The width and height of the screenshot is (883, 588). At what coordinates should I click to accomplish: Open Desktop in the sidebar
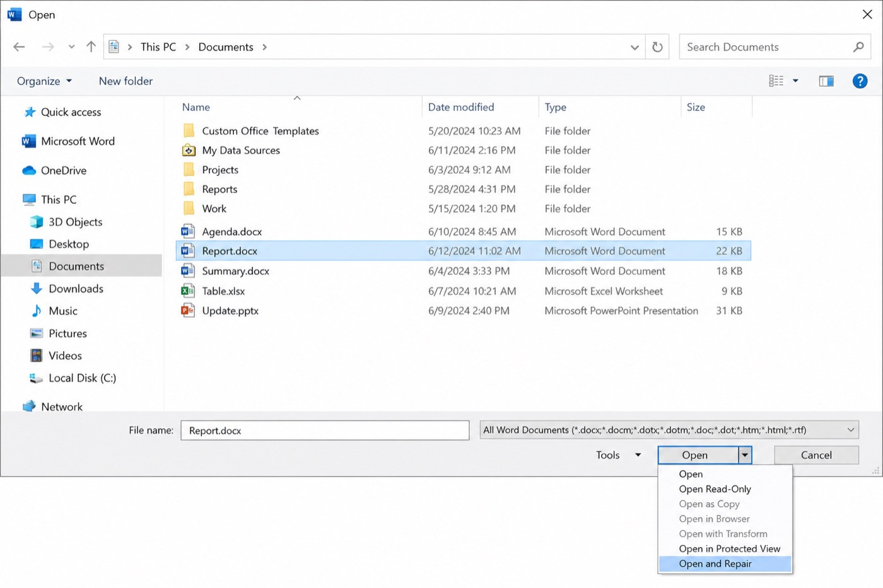(59, 244)
